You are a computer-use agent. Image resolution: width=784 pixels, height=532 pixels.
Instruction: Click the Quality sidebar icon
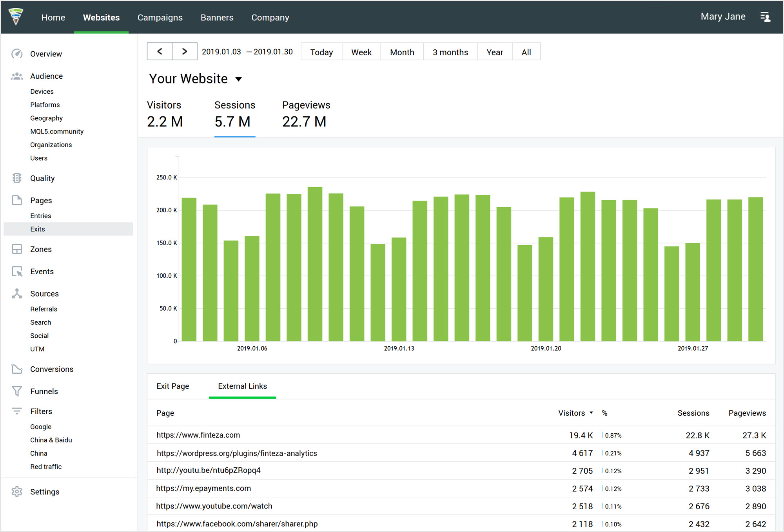click(x=16, y=177)
